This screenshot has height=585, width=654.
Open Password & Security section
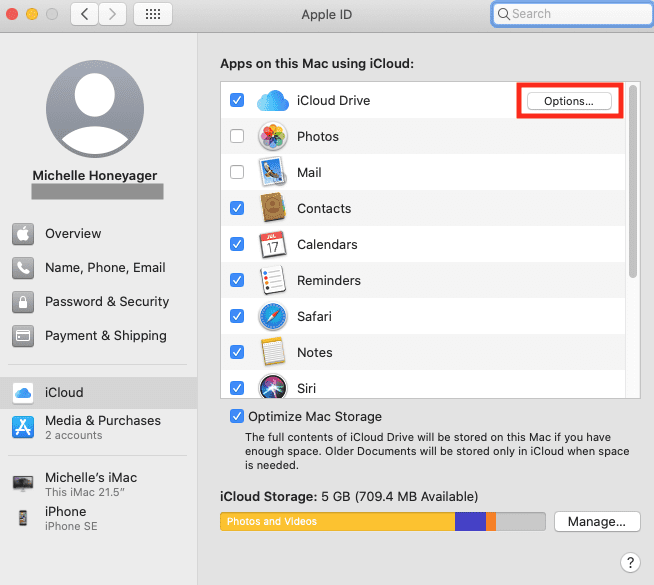point(98,302)
